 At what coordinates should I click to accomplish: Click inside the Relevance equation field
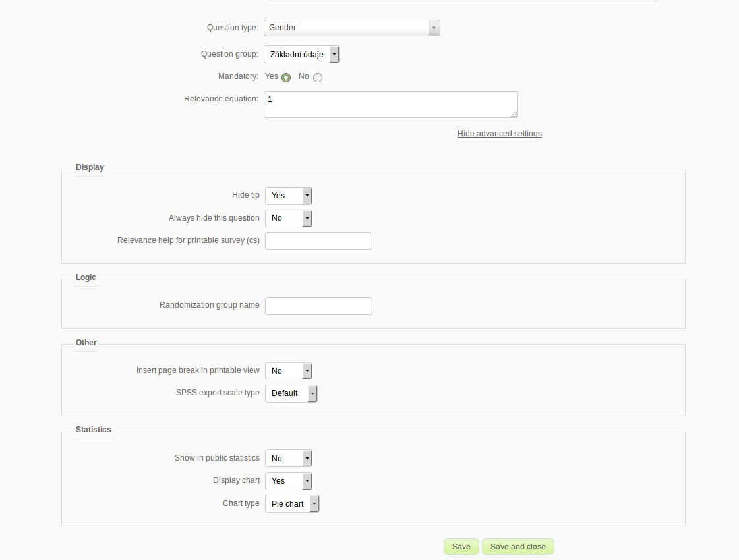tap(390, 104)
